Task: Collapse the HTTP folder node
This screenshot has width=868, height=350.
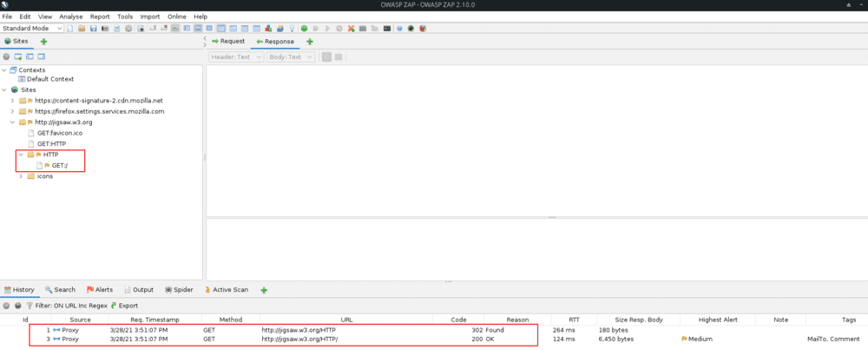Action: pos(21,155)
